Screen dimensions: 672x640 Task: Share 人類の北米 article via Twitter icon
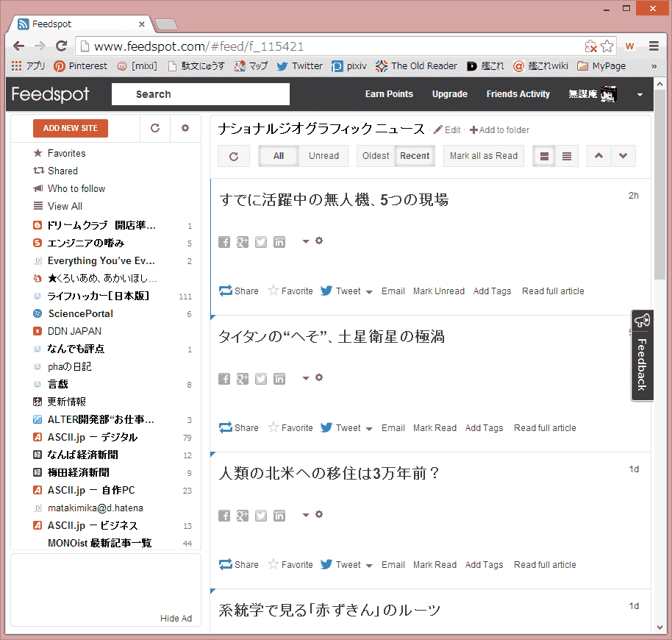pyautogui.click(x=261, y=516)
